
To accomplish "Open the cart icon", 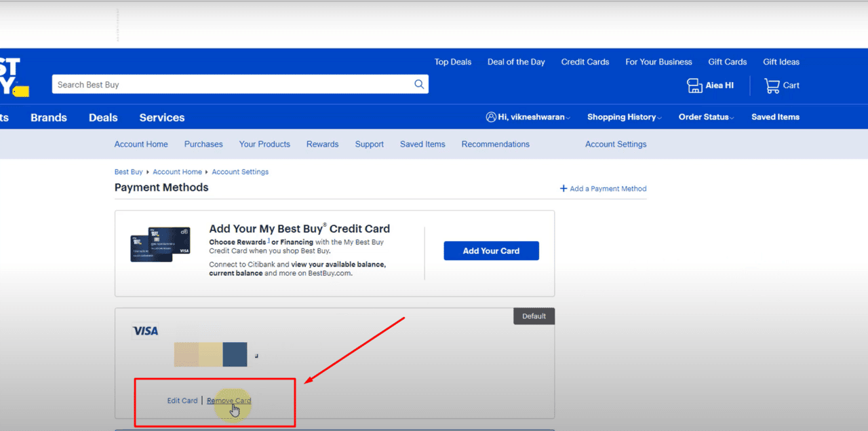I will click(x=772, y=86).
